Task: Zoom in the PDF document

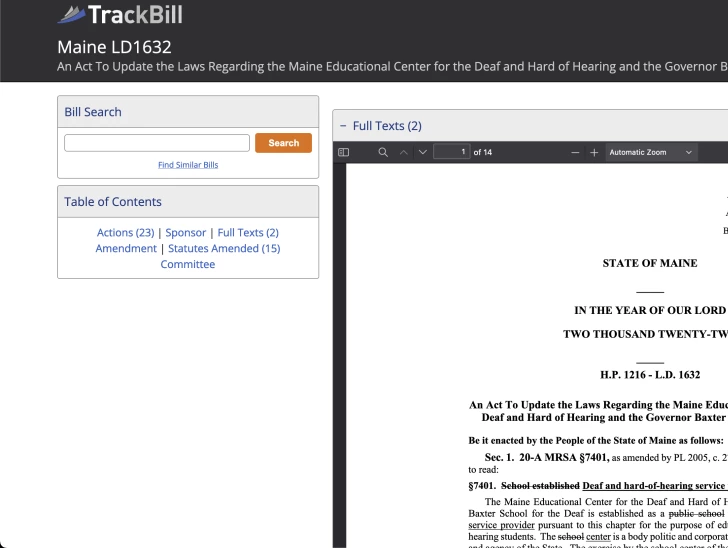Action: (x=594, y=152)
